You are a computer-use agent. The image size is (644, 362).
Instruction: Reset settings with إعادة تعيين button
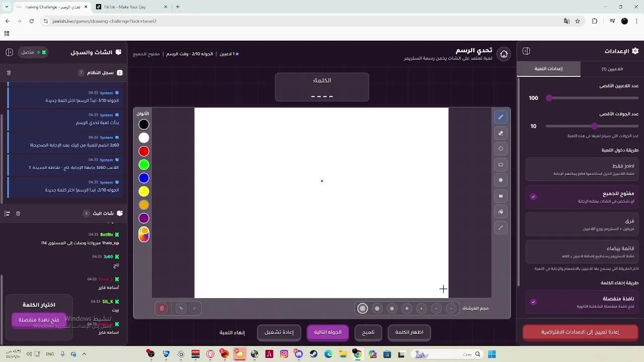580,332
